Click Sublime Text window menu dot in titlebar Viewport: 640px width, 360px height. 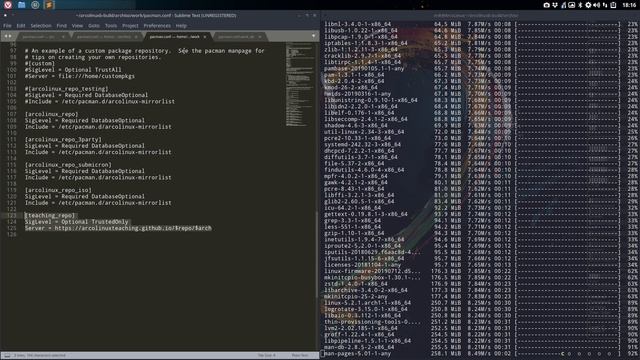tap(5, 16)
